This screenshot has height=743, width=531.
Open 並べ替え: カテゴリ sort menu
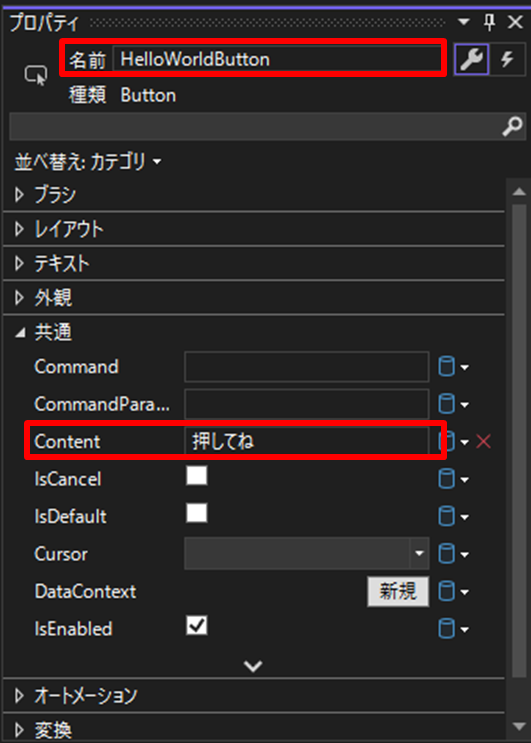(88, 162)
